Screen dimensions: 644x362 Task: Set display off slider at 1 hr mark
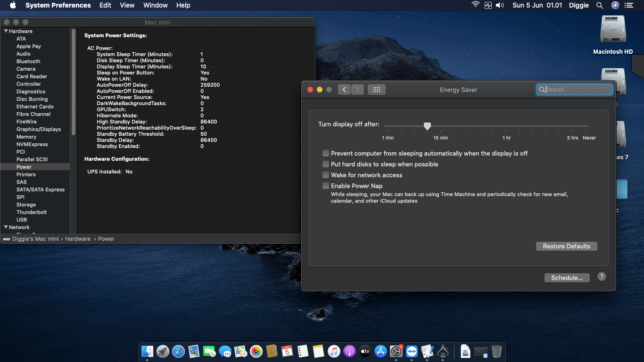pos(506,126)
